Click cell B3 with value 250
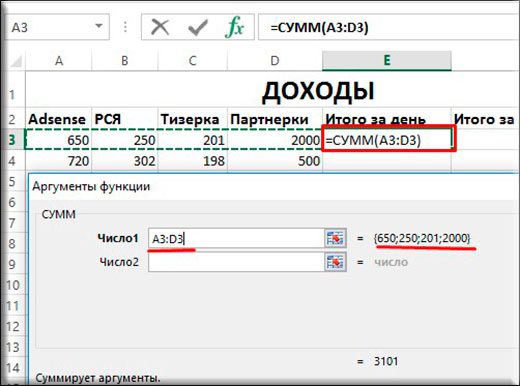The image size is (520, 386). click(125, 140)
